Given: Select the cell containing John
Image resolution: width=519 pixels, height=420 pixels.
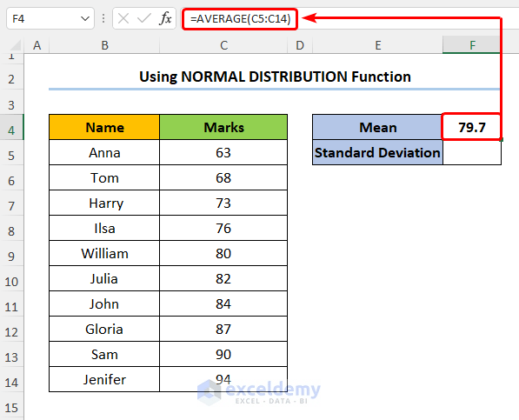Looking at the screenshot, I should tap(104, 303).
